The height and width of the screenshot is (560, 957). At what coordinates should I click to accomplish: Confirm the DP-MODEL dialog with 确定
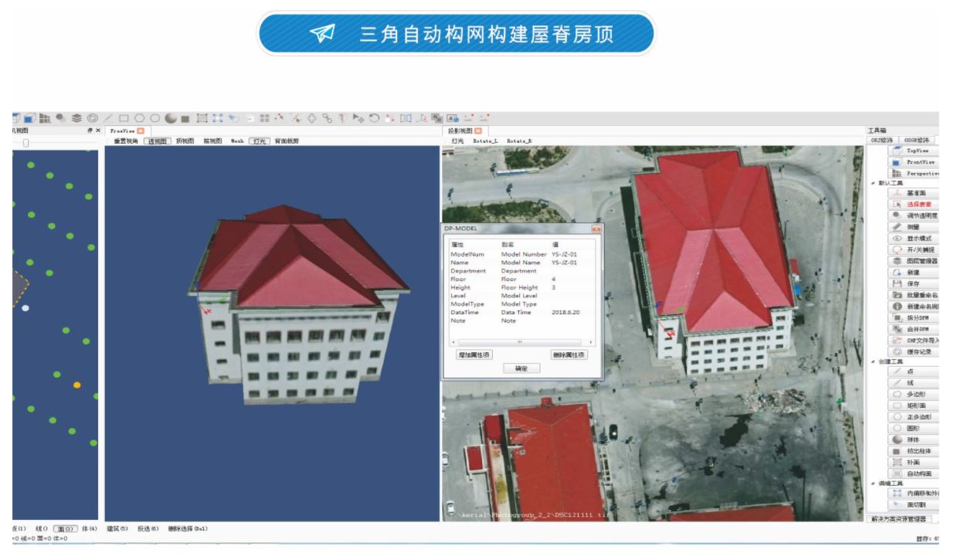click(x=521, y=368)
